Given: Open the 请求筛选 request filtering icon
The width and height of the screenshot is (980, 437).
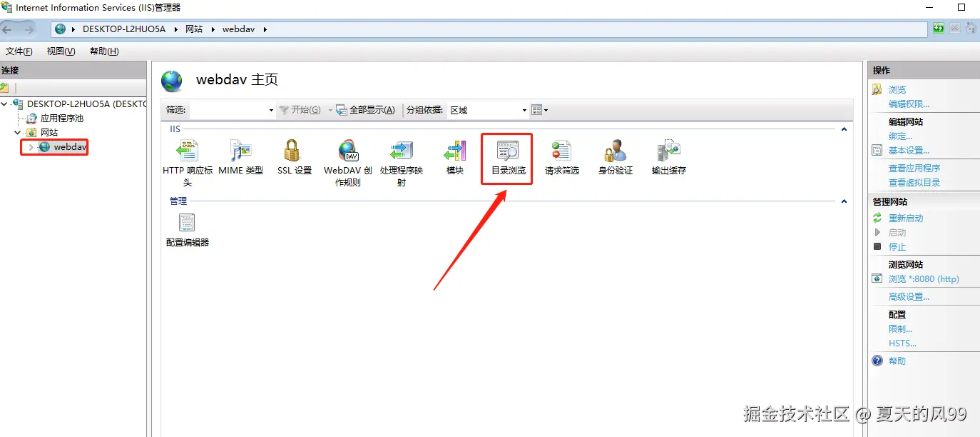Looking at the screenshot, I should 562,158.
